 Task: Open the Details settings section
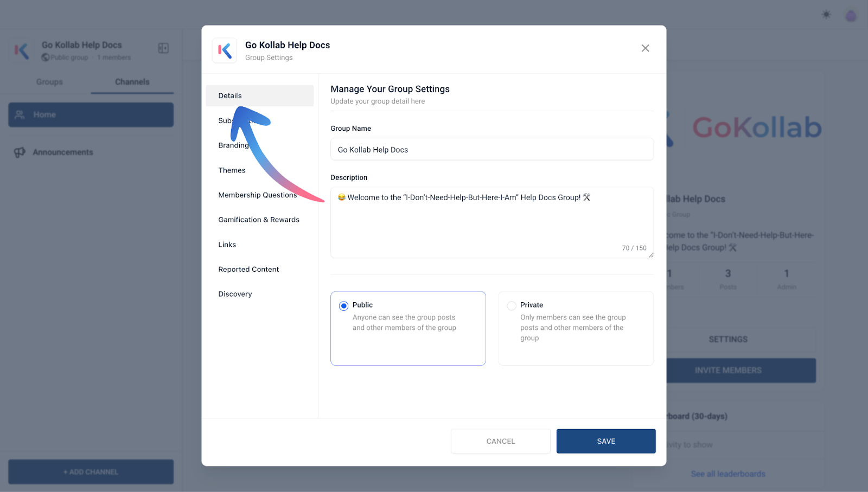259,95
